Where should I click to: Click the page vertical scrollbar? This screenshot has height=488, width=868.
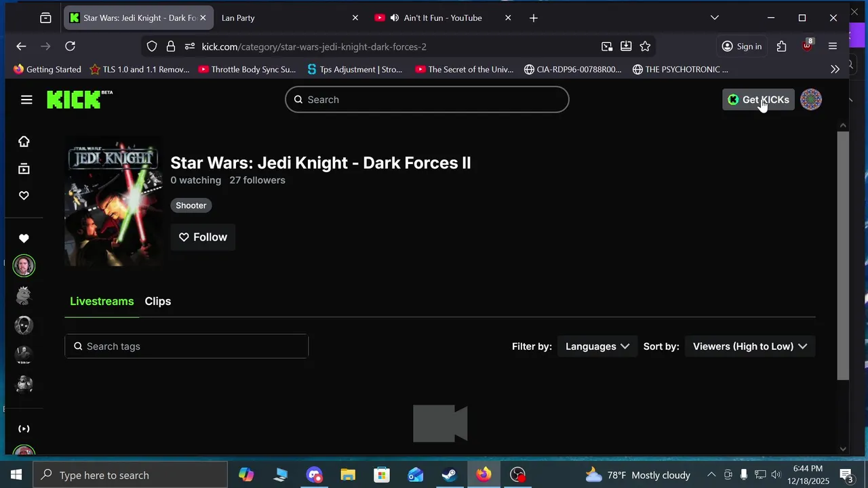843,256
